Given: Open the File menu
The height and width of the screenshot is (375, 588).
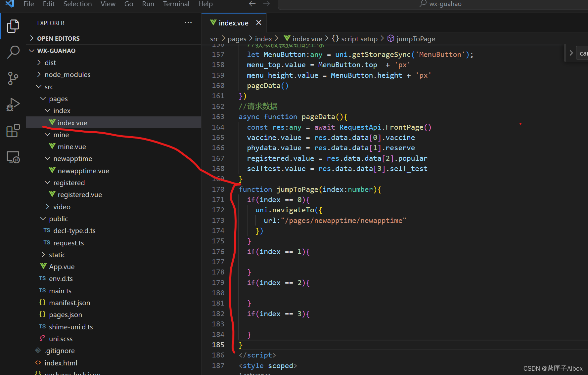Looking at the screenshot, I should point(29,4).
